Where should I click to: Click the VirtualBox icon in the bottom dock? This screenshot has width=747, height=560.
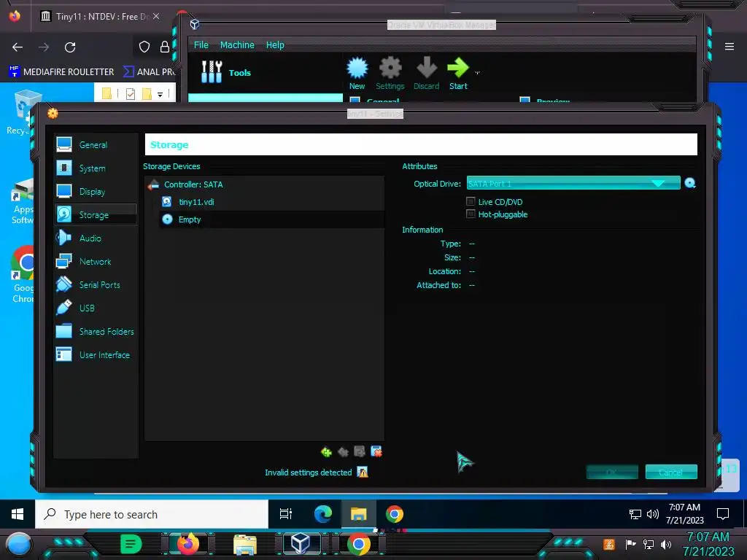coord(301,544)
